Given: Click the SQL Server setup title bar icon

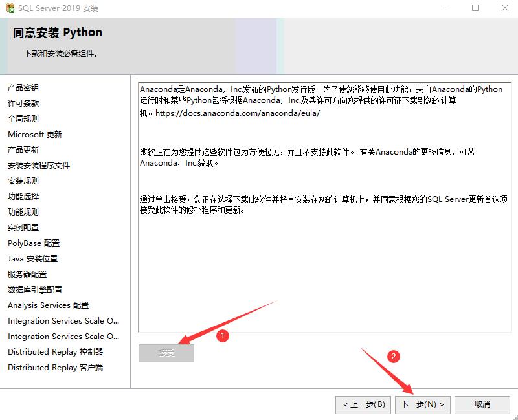Looking at the screenshot, I should point(10,8).
